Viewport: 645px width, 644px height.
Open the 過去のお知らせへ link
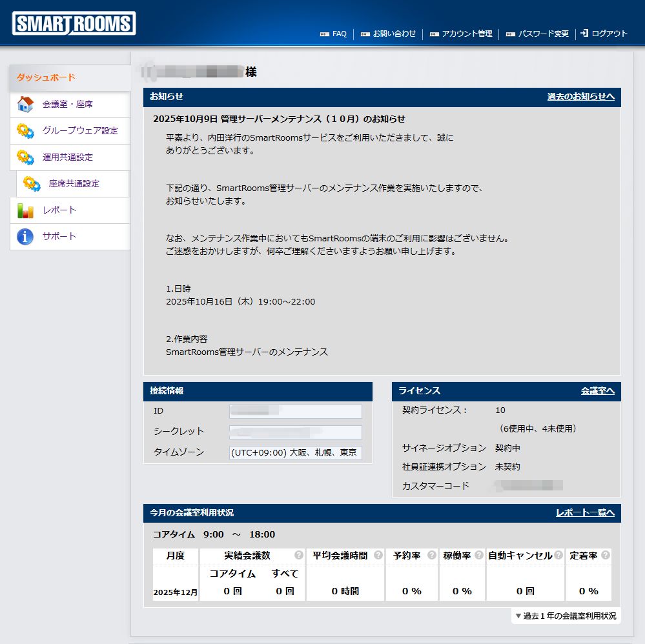[x=580, y=97]
